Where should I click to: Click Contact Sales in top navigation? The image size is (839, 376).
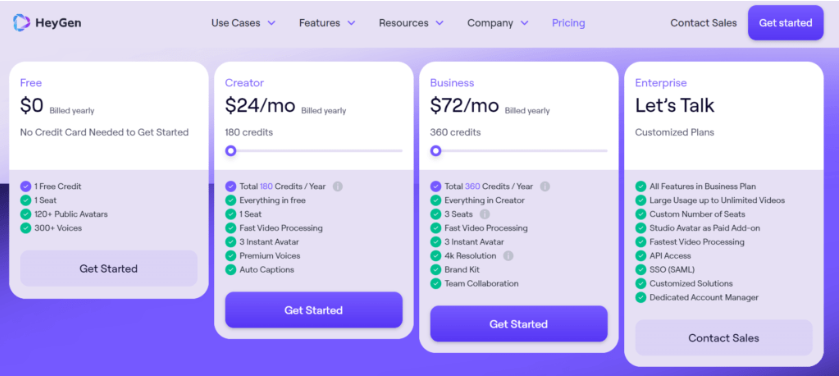[x=703, y=23]
